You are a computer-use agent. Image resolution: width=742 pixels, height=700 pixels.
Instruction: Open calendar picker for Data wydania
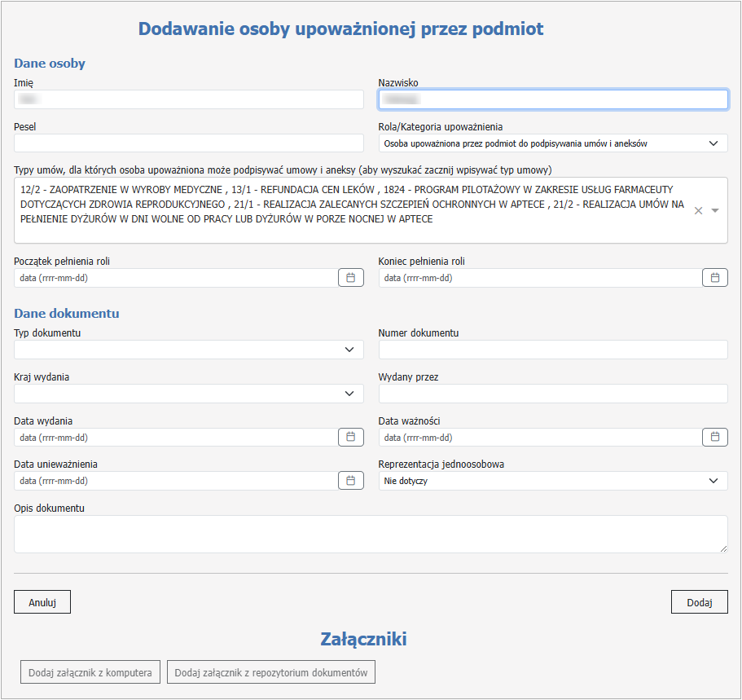pos(350,438)
